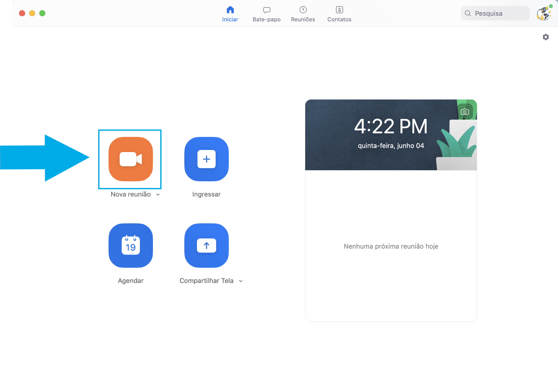This screenshot has height=392, width=558.
Task: Close the window with the red button
Action: click(22, 13)
